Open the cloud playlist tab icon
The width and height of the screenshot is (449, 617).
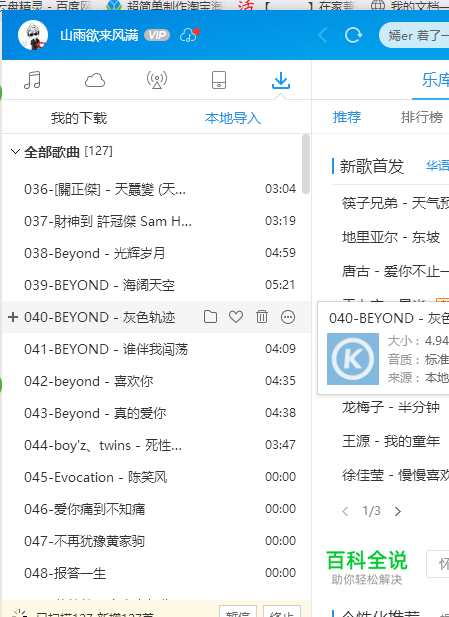click(95, 80)
